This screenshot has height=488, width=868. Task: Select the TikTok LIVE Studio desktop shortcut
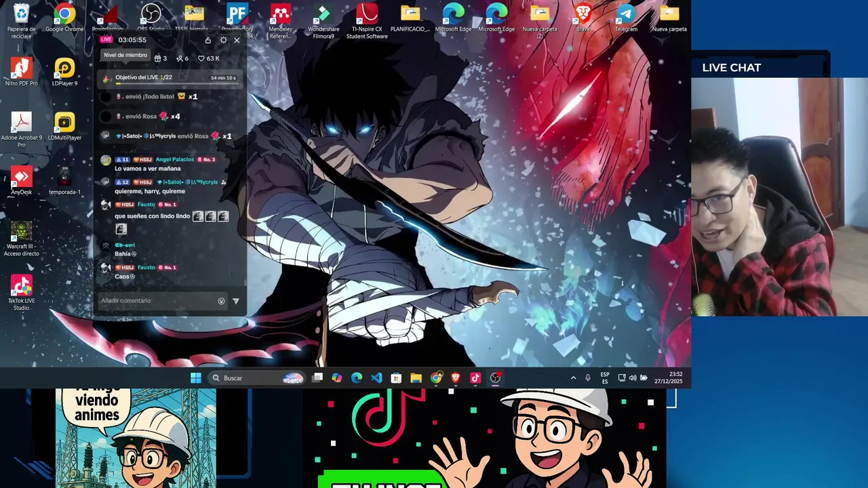[21, 293]
